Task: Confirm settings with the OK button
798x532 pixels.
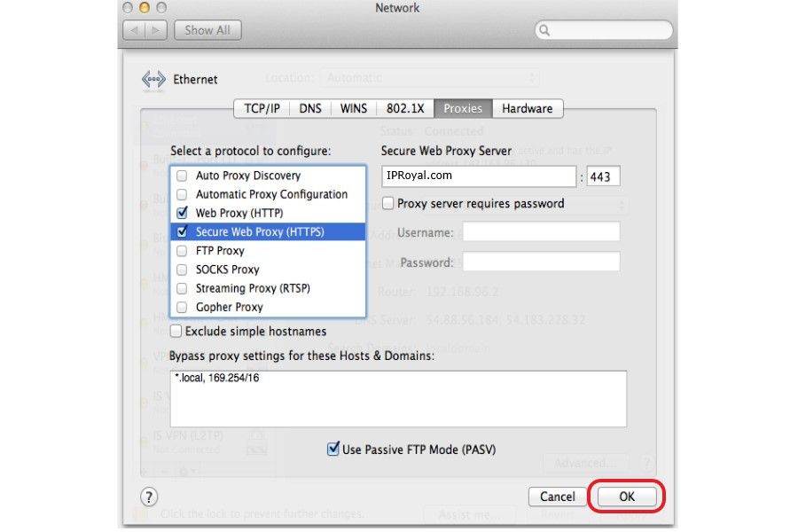Action: point(627,497)
